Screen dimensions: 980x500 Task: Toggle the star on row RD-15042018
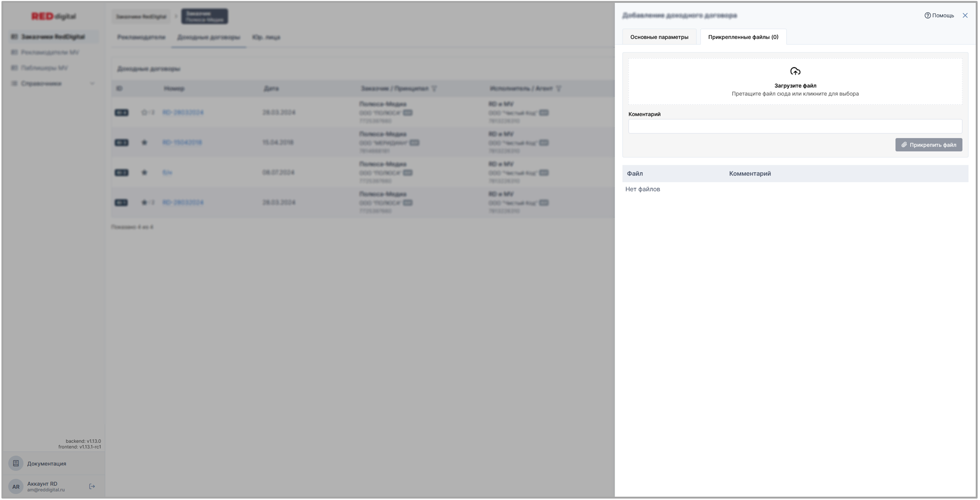coord(145,143)
